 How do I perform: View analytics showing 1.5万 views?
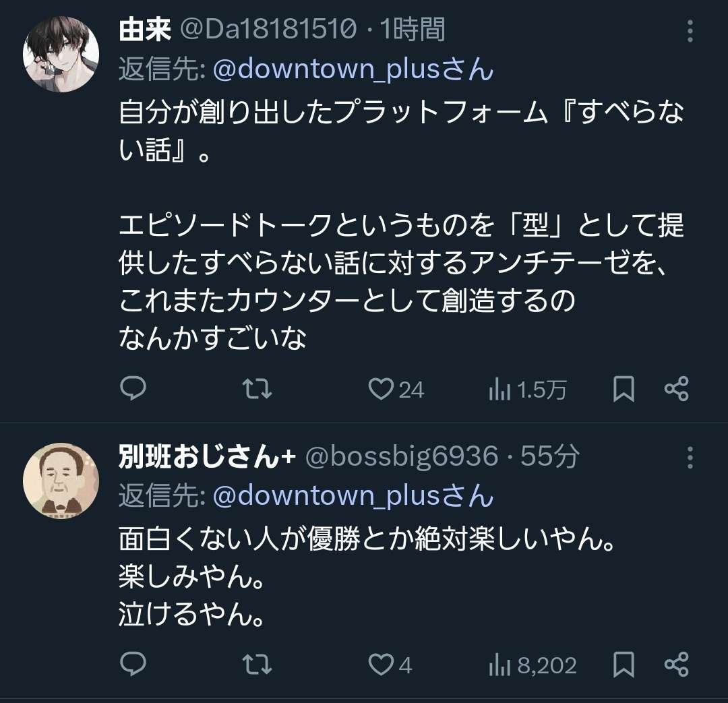pyautogui.click(x=527, y=390)
